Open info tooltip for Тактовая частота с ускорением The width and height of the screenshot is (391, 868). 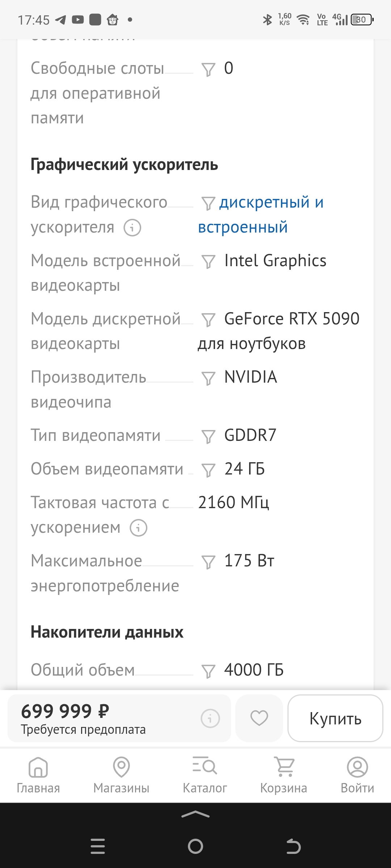click(139, 528)
